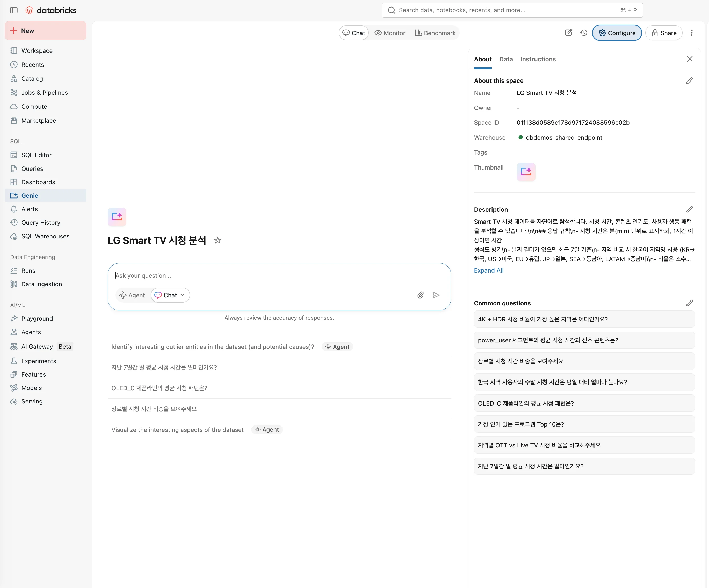Image resolution: width=709 pixels, height=588 pixels.
Task: Click the Space ID value
Action: pyautogui.click(x=573, y=123)
